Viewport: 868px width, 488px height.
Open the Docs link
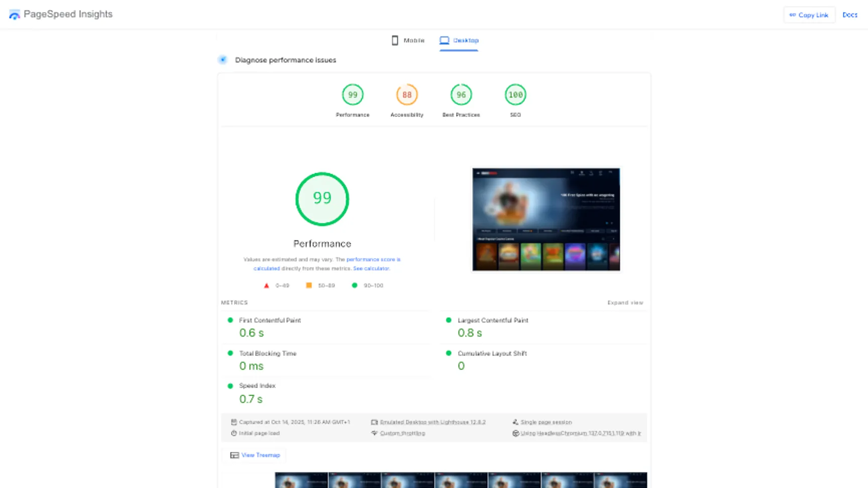[850, 15]
